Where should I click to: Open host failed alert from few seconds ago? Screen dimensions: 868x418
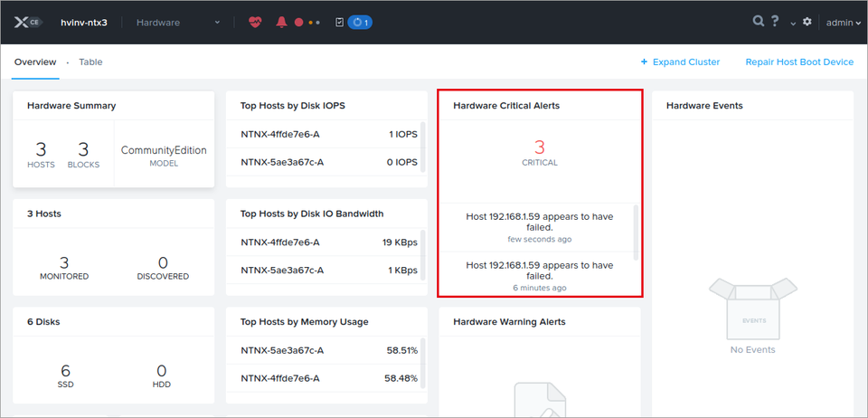(540, 227)
